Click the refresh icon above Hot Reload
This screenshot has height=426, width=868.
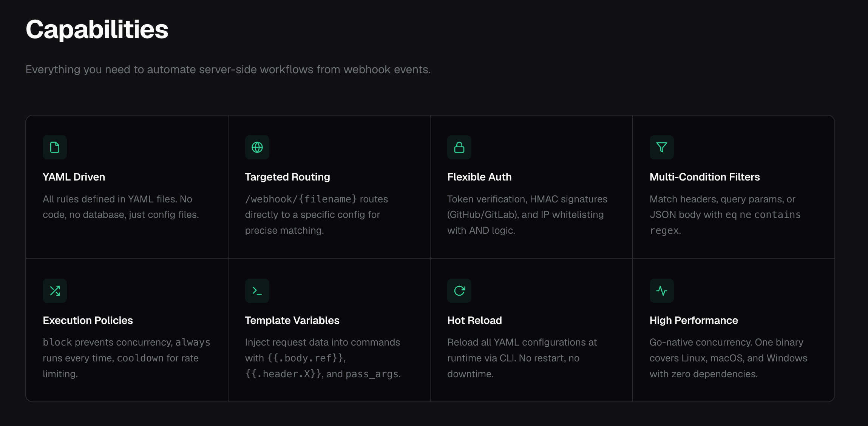(459, 291)
